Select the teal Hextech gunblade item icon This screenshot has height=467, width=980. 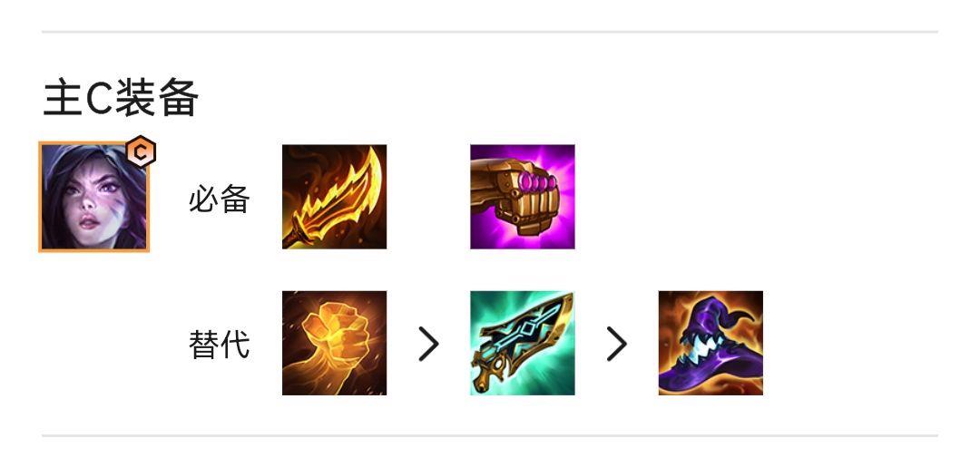click(523, 343)
